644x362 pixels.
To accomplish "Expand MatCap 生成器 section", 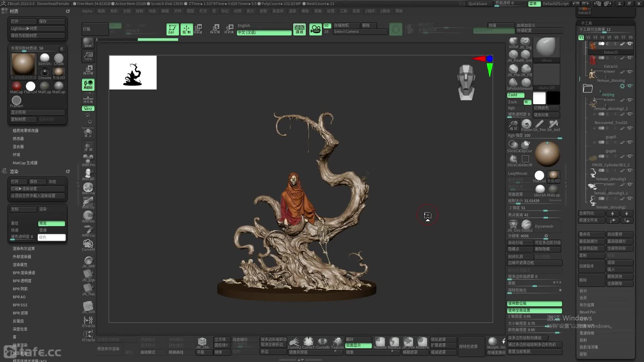I will 25,163.
